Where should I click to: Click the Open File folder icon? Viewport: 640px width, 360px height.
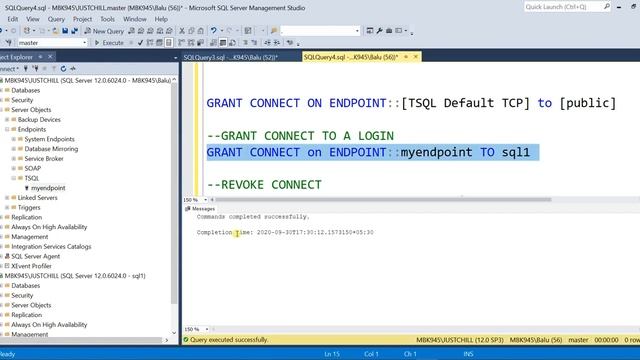[x=55, y=31]
